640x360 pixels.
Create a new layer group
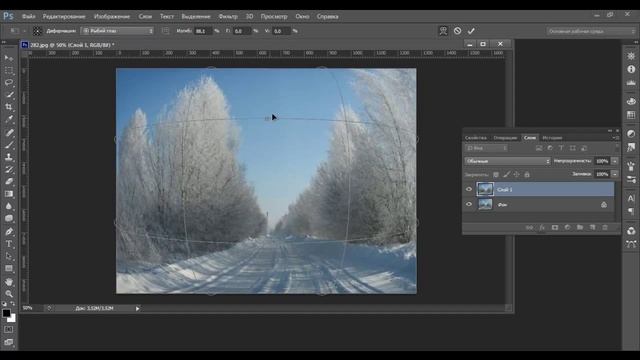580,227
